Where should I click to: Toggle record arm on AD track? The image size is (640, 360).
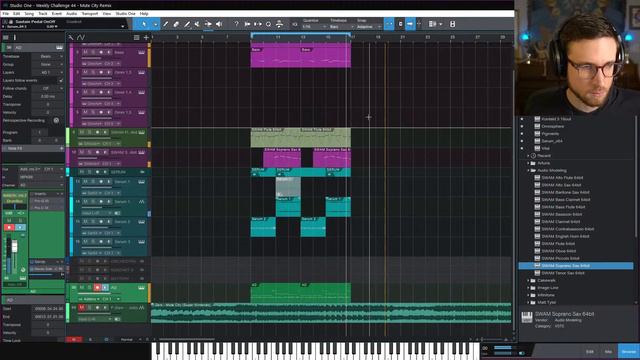coord(97,288)
